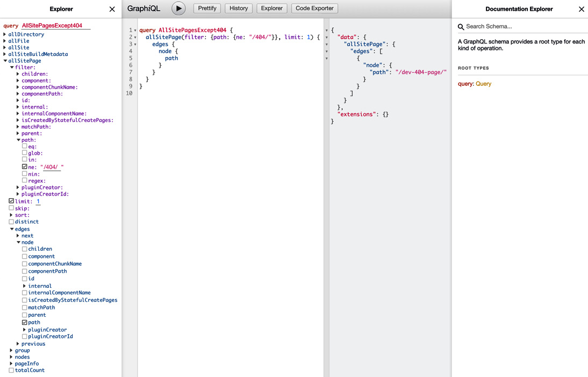Viewport: 588px width, 377px height.
Task: Close the Documentation Explorer panel
Action: coord(582,9)
